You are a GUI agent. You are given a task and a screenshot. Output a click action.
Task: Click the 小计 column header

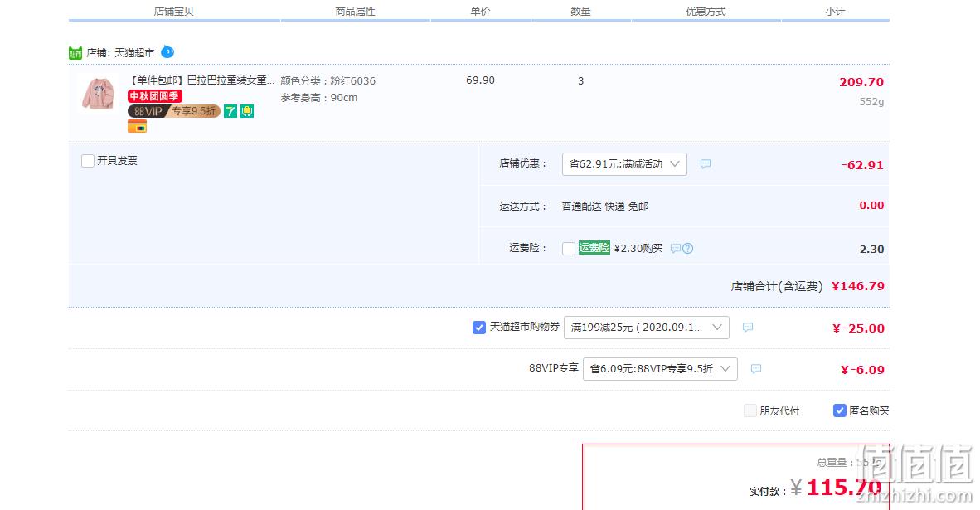(835, 12)
